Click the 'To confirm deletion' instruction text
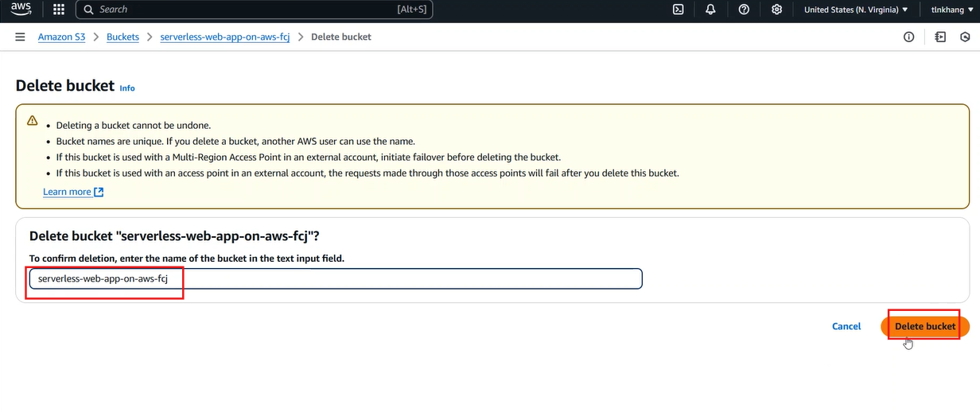The image size is (980, 412). (x=187, y=258)
